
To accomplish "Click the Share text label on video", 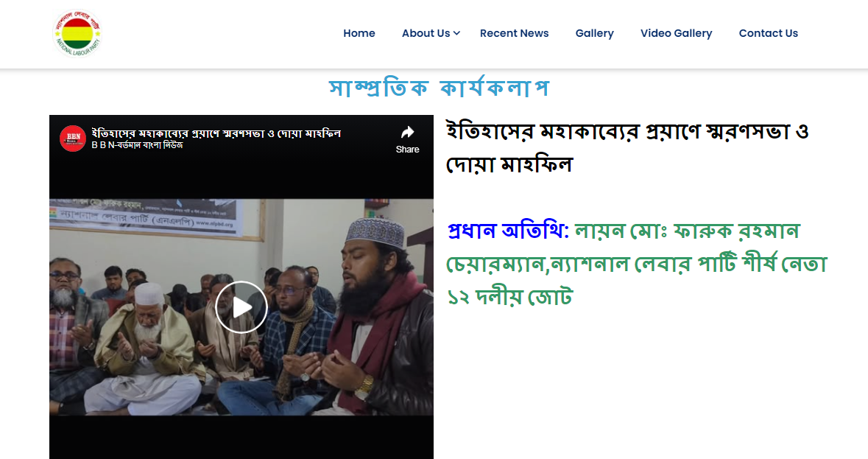I will tap(407, 150).
